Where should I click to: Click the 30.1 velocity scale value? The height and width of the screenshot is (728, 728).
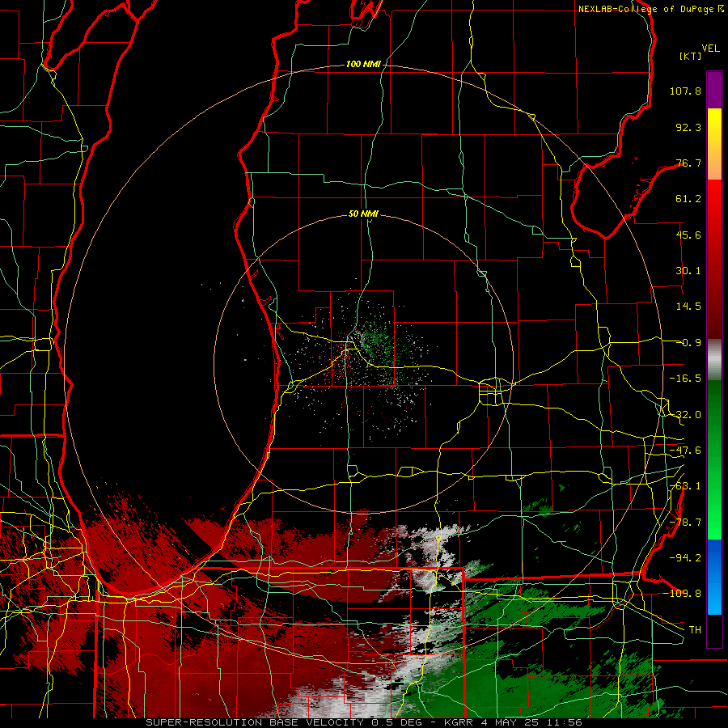point(688,271)
